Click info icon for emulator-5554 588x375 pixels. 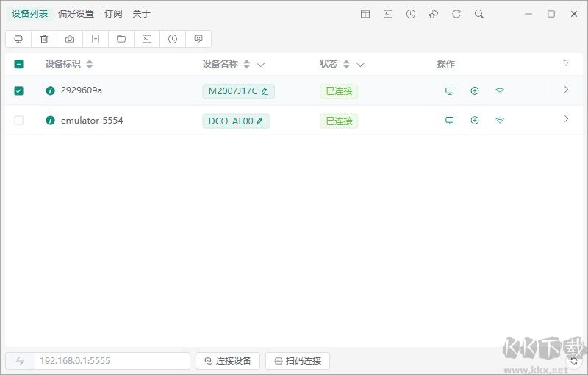[x=50, y=121]
